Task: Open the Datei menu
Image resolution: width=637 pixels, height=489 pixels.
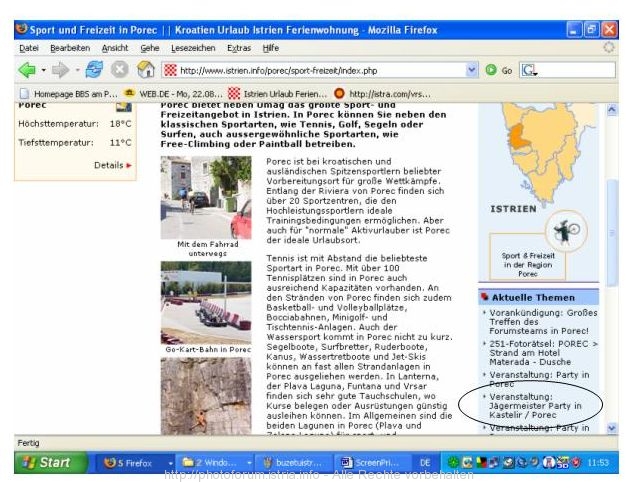Action: coord(29,48)
